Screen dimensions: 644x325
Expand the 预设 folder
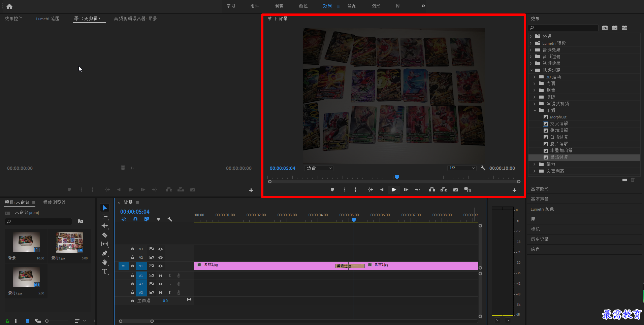click(x=531, y=36)
